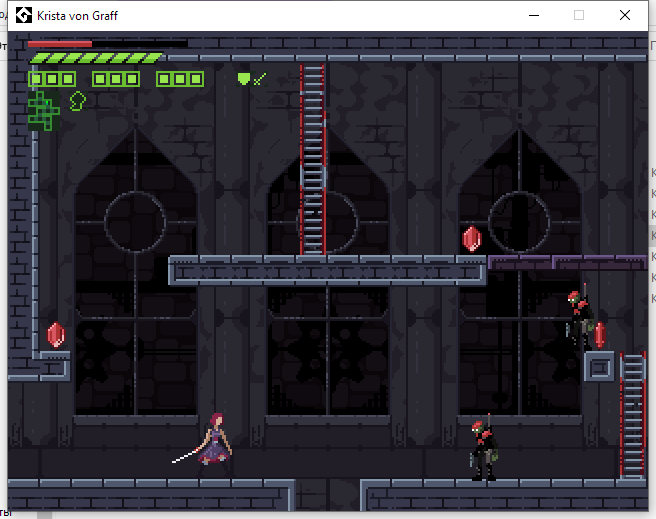This screenshot has width=656, height=519.
Task: Click the green minimap icon in HUD
Action: point(43,109)
